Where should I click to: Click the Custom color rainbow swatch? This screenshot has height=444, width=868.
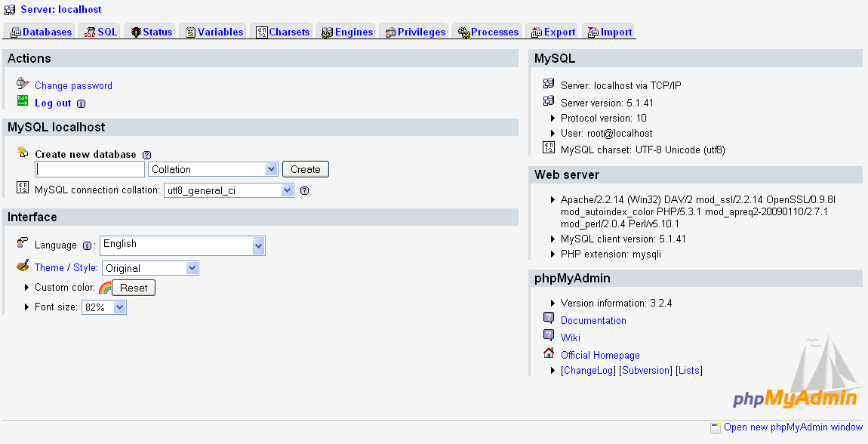pyautogui.click(x=104, y=287)
